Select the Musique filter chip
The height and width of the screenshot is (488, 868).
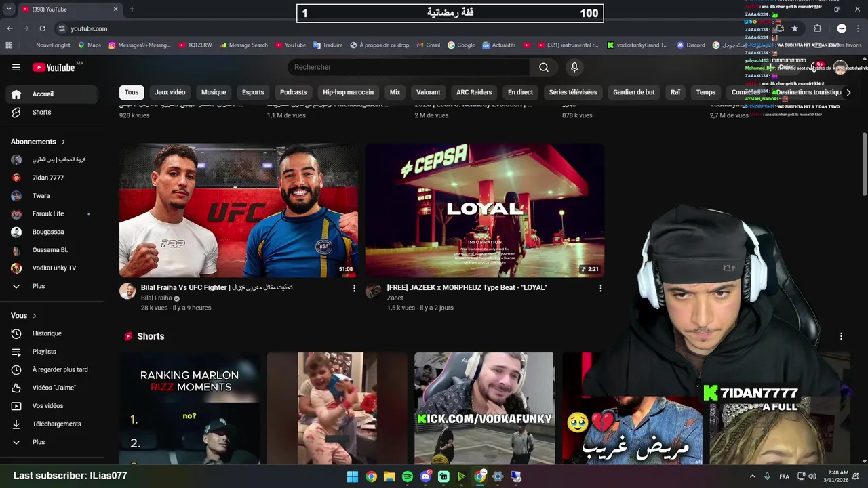point(214,92)
